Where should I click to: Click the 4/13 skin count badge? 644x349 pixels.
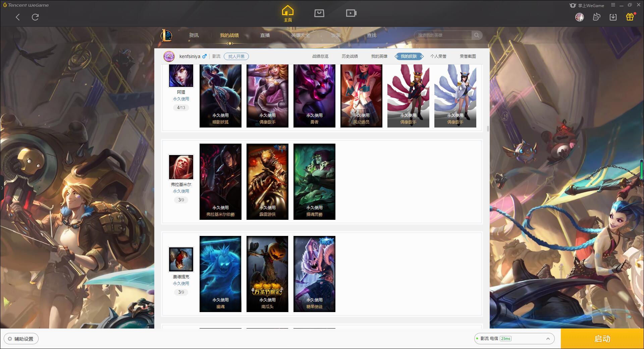click(181, 108)
